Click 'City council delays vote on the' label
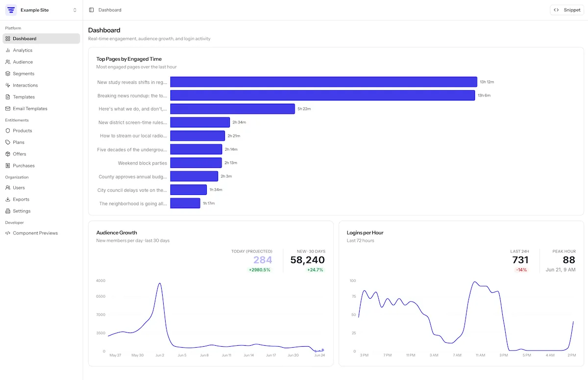This screenshot has height=380, width=588. pos(132,190)
